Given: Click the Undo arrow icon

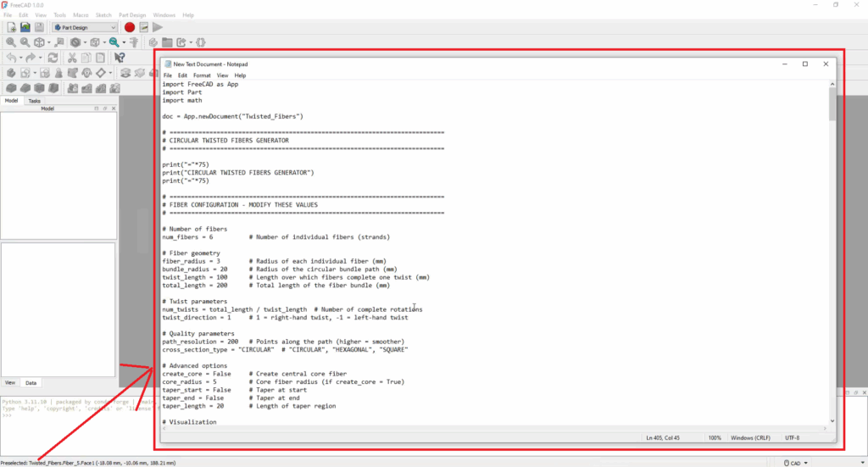Looking at the screenshot, I should (x=11, y=58).
